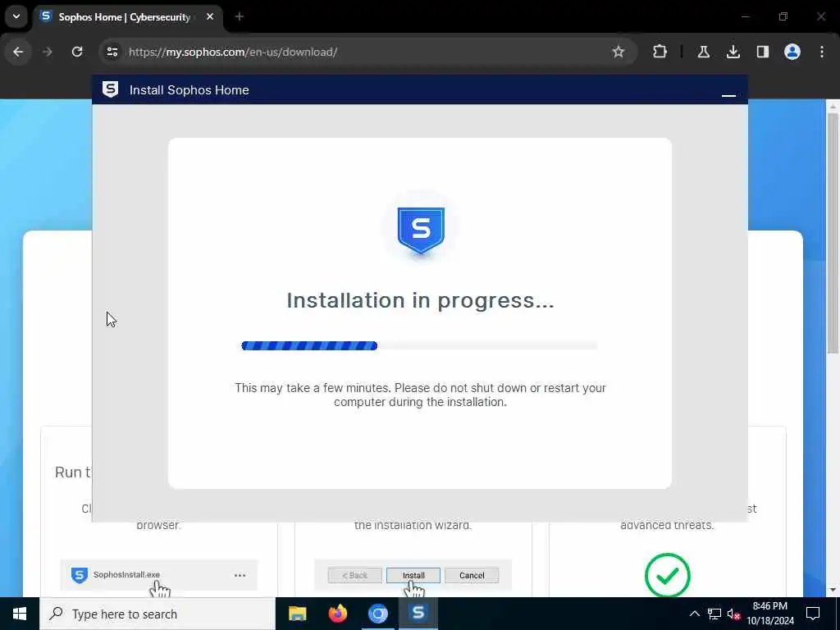840x630 pixels.
Task: Reload the Sophos download page
Action: (x=77, y=52)
